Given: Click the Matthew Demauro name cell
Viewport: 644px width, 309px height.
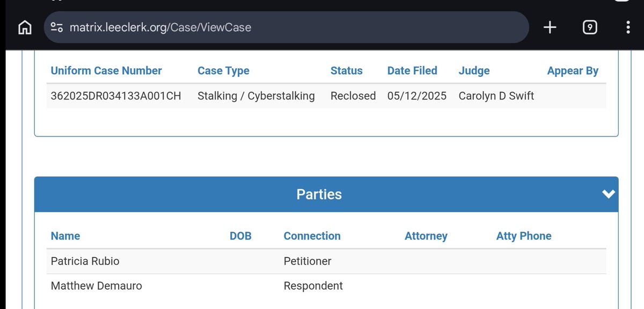Looking at the screenshot, I should 96,286.
